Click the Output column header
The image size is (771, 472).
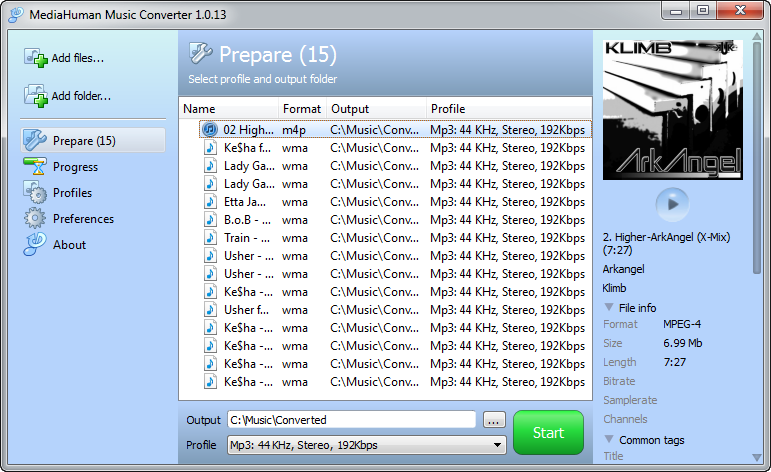tap(376, 109)
